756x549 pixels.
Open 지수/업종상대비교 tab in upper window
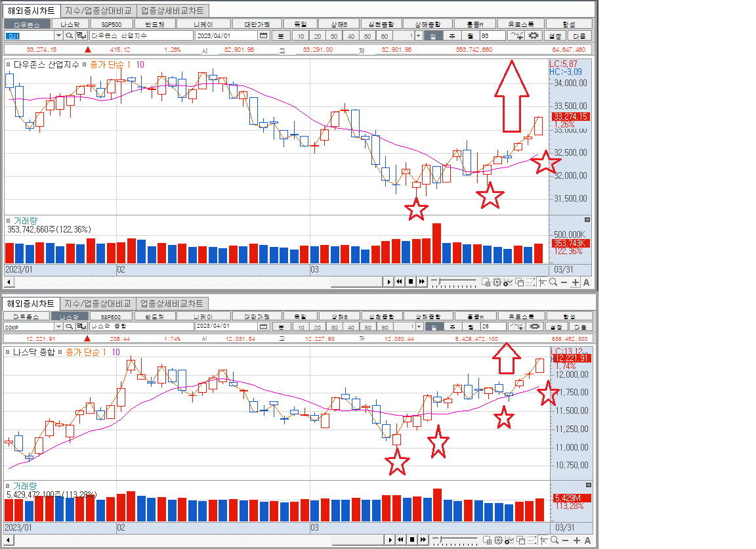click(98, 11)
